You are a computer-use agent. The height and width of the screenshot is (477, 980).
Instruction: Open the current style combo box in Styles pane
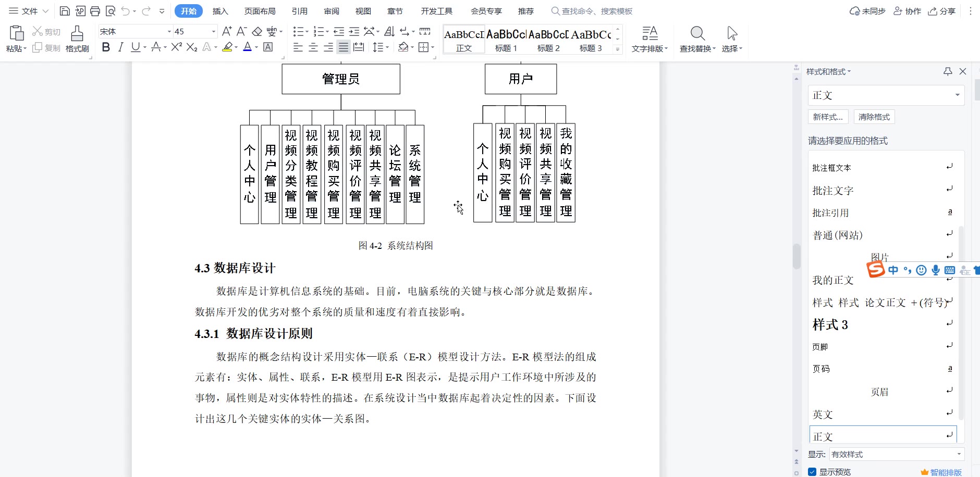[x=886, y=95]
